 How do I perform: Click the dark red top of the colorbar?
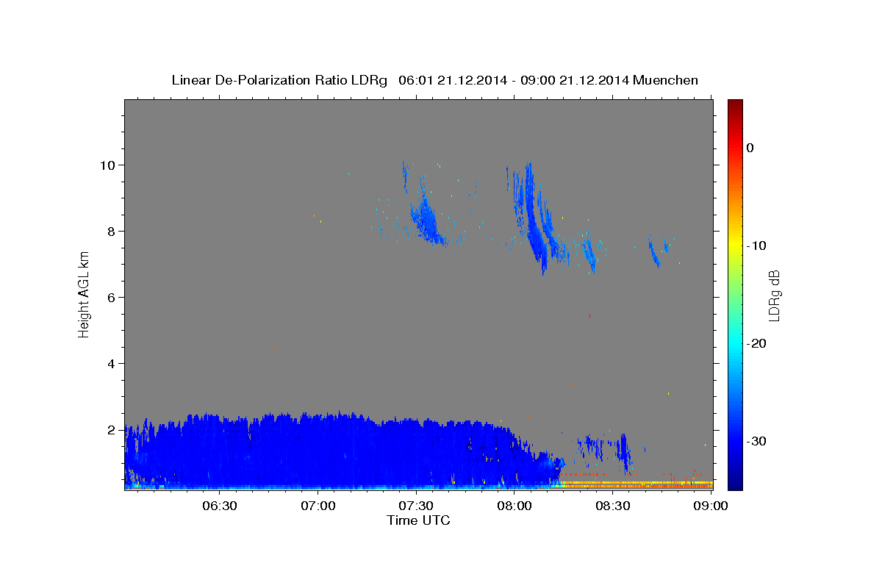pos(735,107)
